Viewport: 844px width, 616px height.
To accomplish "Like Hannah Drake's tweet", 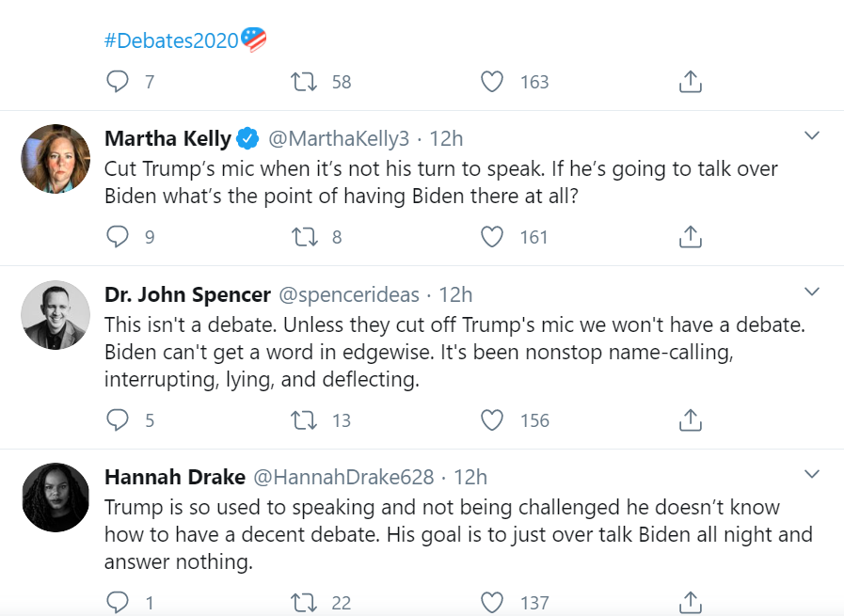I will 492,602.
